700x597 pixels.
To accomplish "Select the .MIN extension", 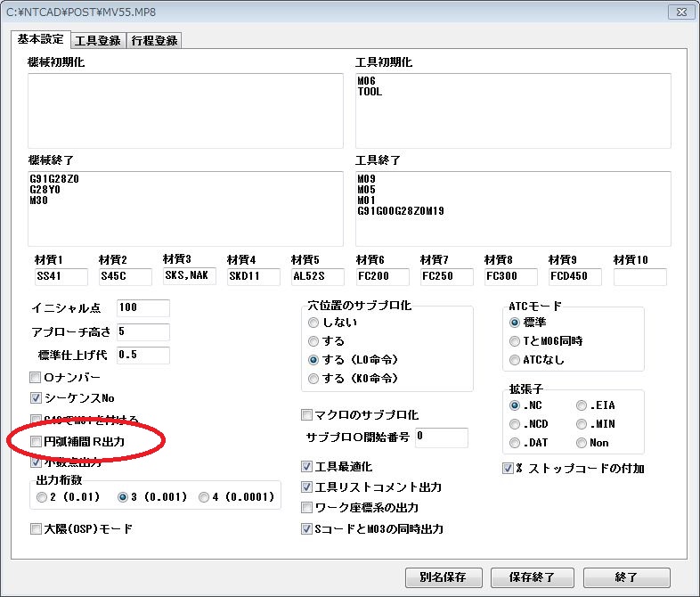I will (582, 424).
